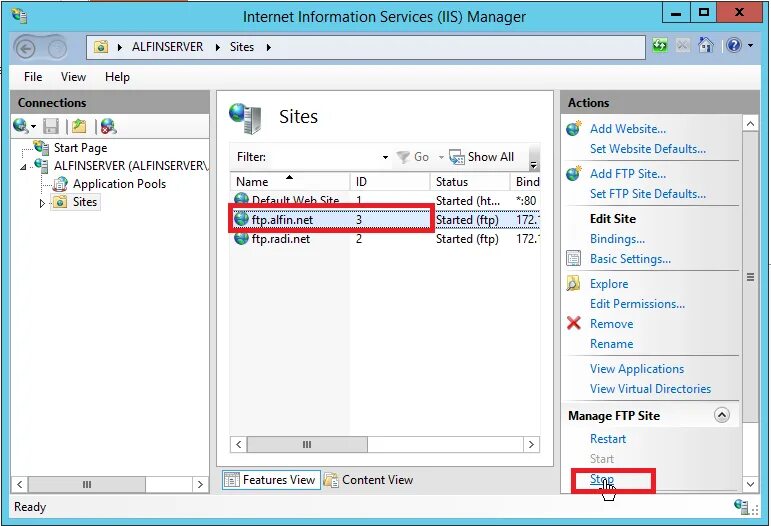
Task: Click the sites list horizontal scrollbar thumb
Action: tap(307, 444)
